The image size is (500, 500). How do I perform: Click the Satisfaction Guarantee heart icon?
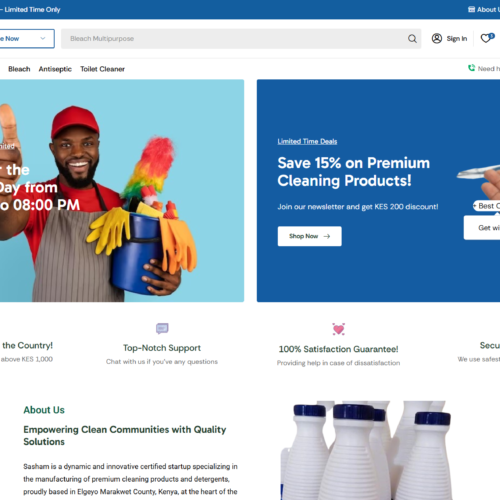click(x=338, y=329)
